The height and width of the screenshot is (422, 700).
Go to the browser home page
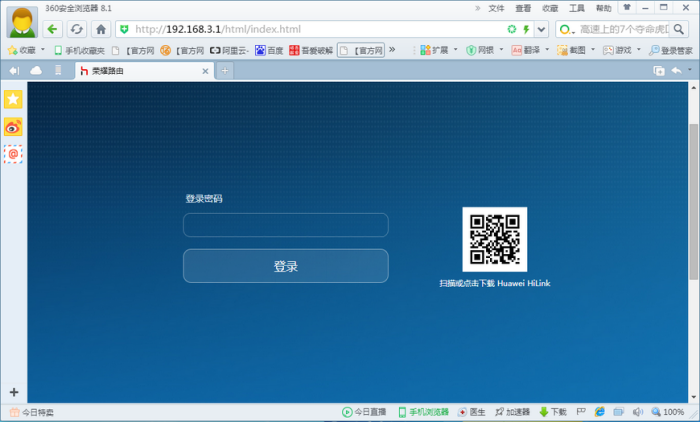click(x=101, y=29)
